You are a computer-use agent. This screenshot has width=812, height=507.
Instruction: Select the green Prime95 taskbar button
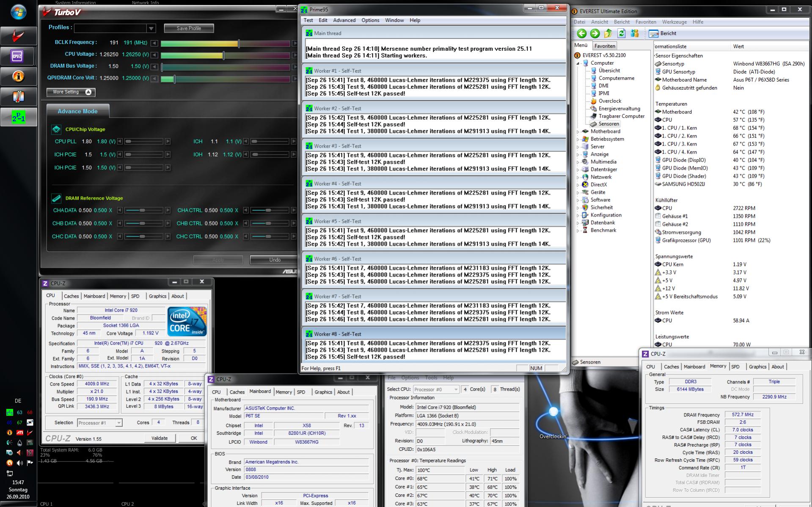(18, 117)
